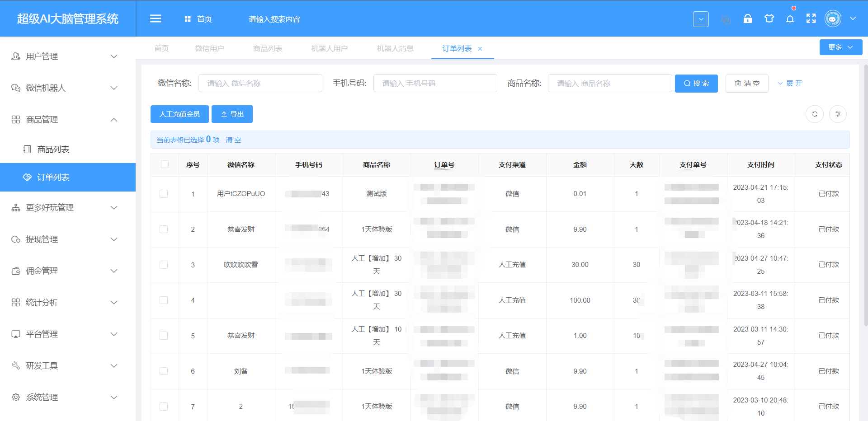Image resolution: width=868 pixels, height=421 pixels.
Task: Switch to the 微信用户 tab
Action: point(209,48)
